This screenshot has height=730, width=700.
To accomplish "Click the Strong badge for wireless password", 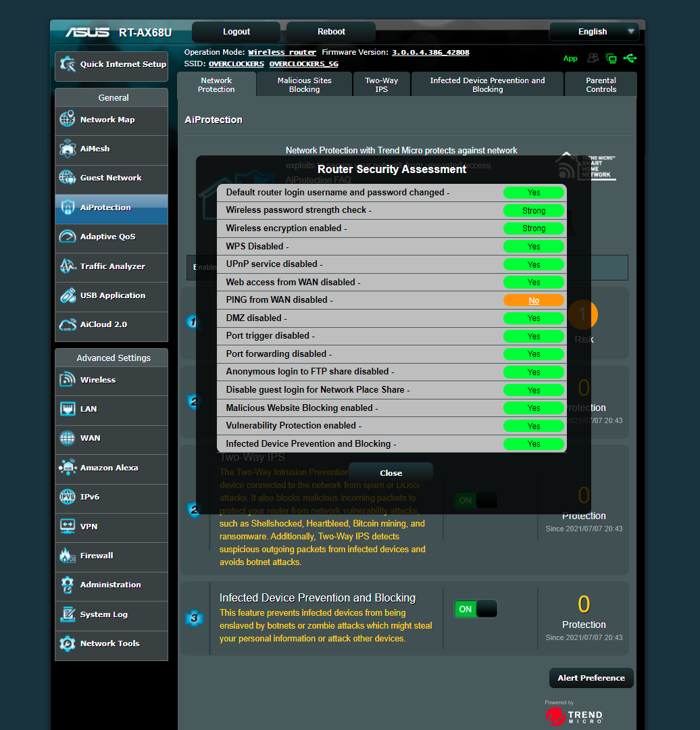I will tap(534, 210).
